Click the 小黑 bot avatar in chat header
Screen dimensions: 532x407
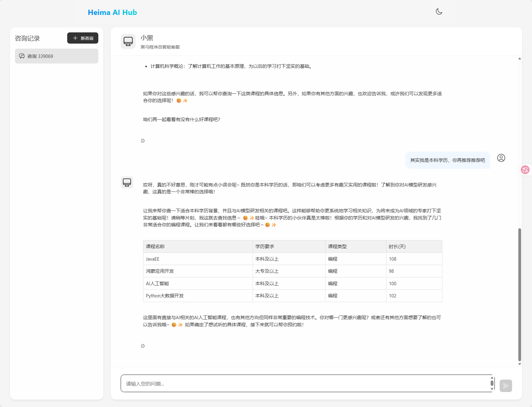pos(128,41)
